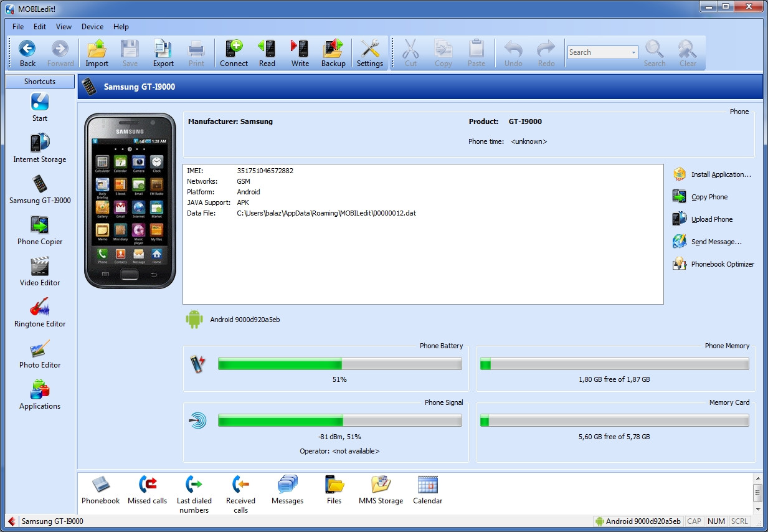Open the Import tool
Screen dimensions: 768x532
point(97,53)
